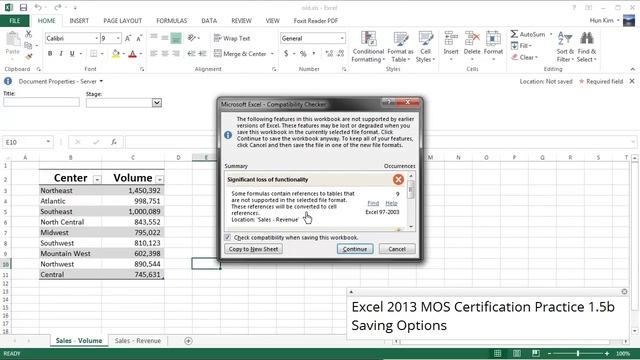Open the font size dropdown

pos(118,38)
